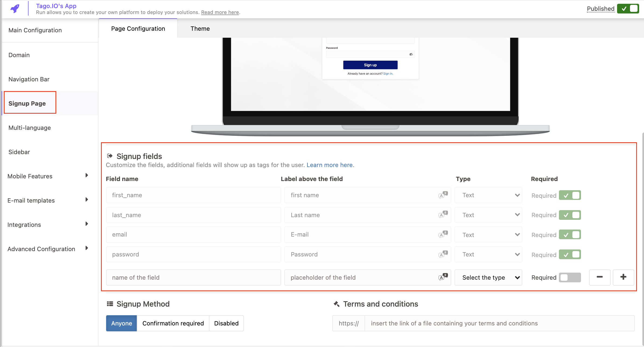Add new field with plus button
Image resolution: width=644 pixels, height=347 pixels.
click(x=623, y=277)
